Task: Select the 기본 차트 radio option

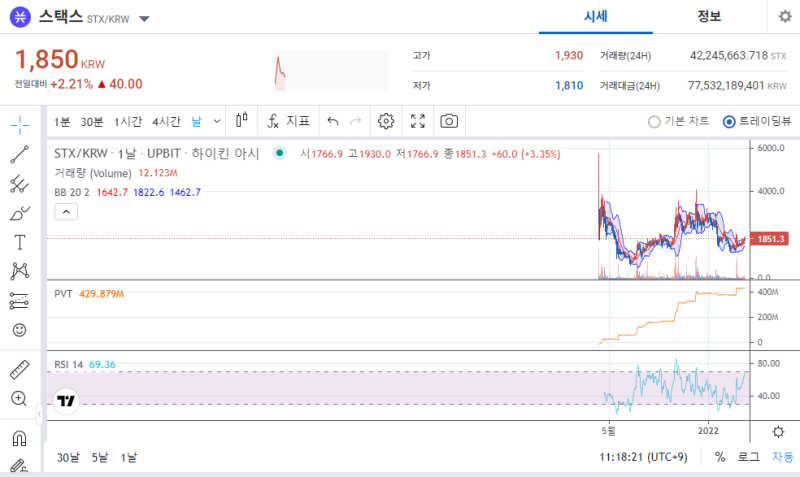Action: pyautogui.click(x=679, y=121)
